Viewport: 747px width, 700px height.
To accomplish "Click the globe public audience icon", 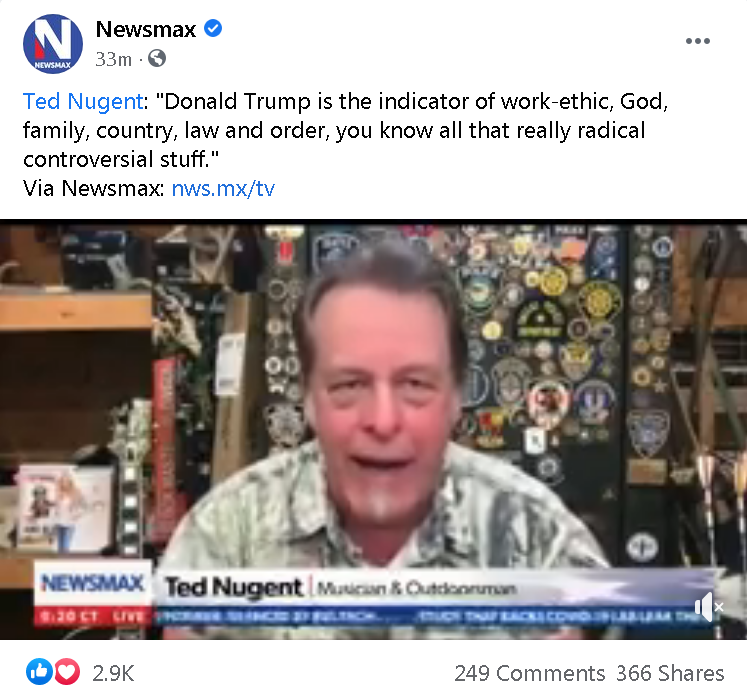I will [x=157, y=59].
